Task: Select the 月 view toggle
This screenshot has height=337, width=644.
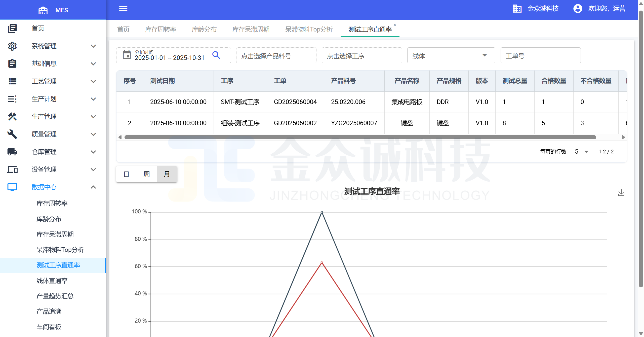Action: [x=167, y=174]
